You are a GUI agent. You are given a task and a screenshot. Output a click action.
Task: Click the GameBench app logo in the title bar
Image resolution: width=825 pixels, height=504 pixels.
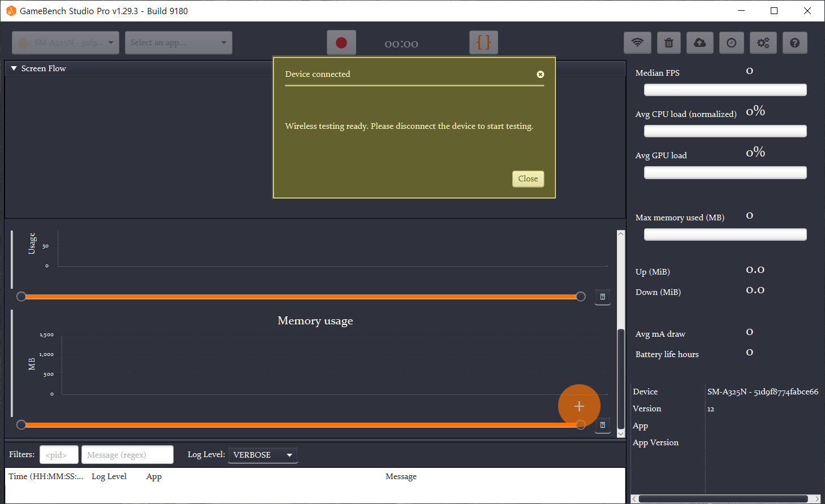(x=11, y=11)
